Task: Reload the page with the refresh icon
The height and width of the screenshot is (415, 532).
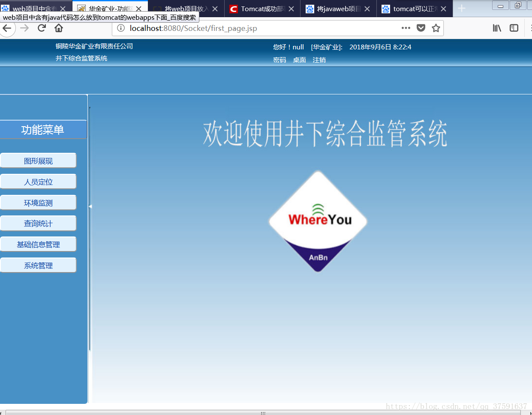Action: pyautogui.click(x=42, y=28)
